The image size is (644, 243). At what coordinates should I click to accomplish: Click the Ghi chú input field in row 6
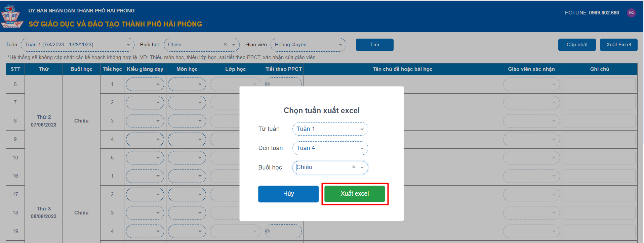click(x=599, y=84)
